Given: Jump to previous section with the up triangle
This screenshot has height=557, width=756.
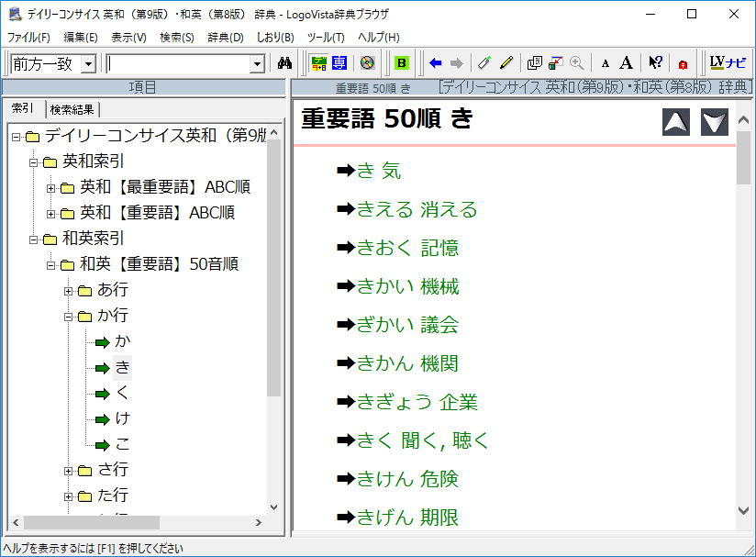Looking at the screenshot, I should click(676, 122).
